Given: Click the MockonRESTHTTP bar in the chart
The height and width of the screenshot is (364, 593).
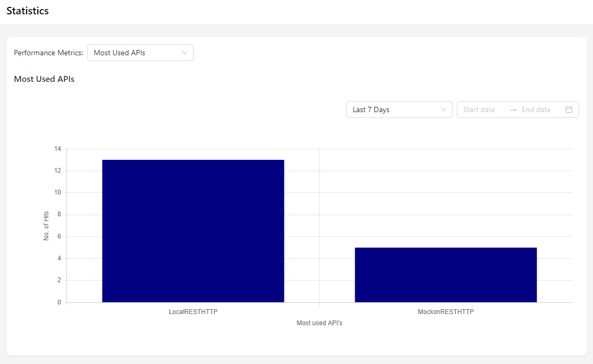Looking at the screenshot, I should [x=446, y=275].
